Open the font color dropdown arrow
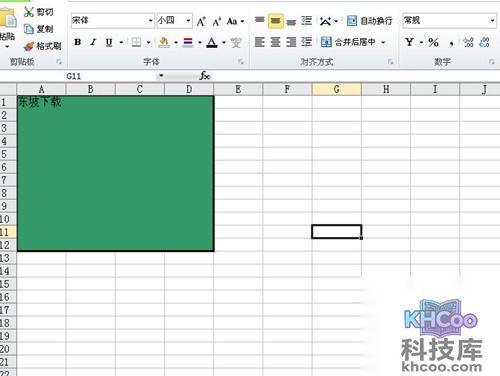 [x=224, y=42]
